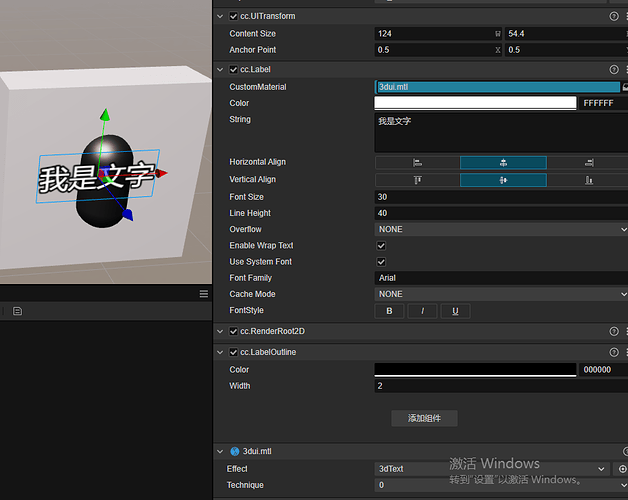Viewport: 628px width, 500px height.
Task: Collapse the cc.Label component section
Action: coord(220,70)
